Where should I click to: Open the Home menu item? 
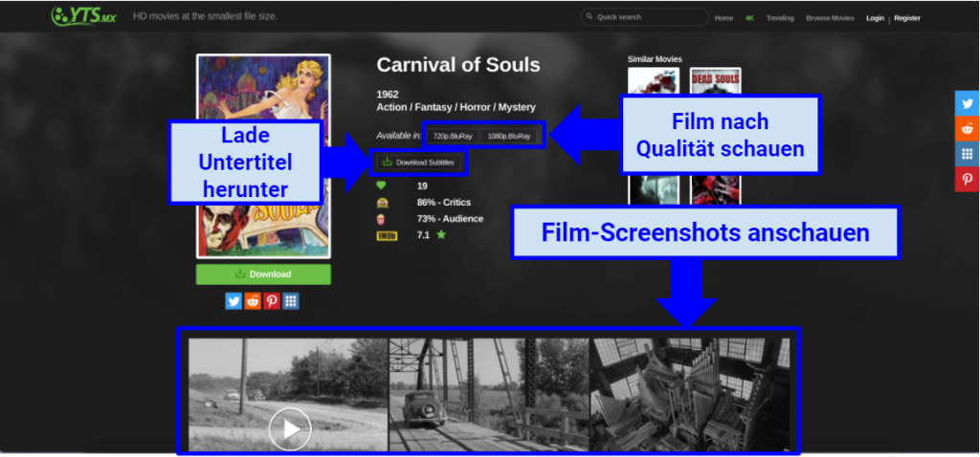724,18
